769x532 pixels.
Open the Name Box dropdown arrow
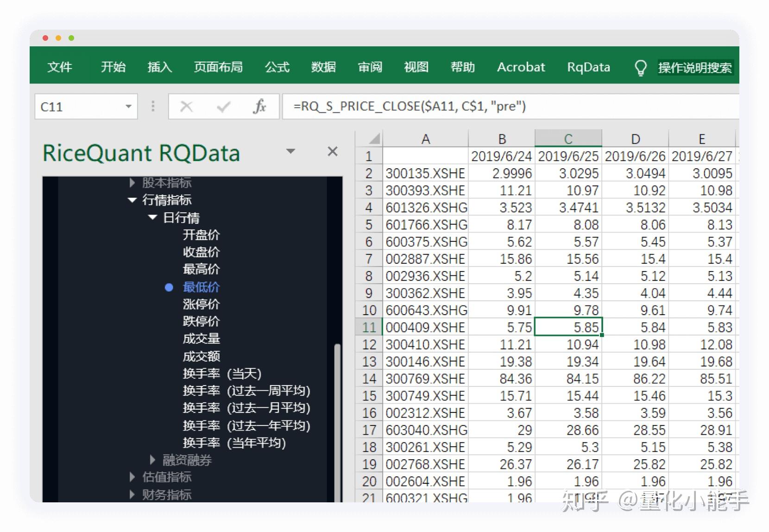point(129,106)
